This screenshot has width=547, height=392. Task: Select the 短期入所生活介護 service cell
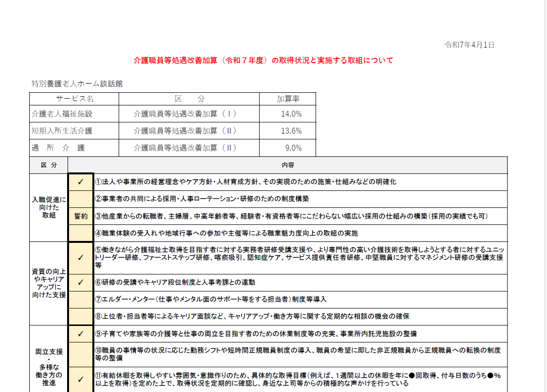[x=62, y=131]
